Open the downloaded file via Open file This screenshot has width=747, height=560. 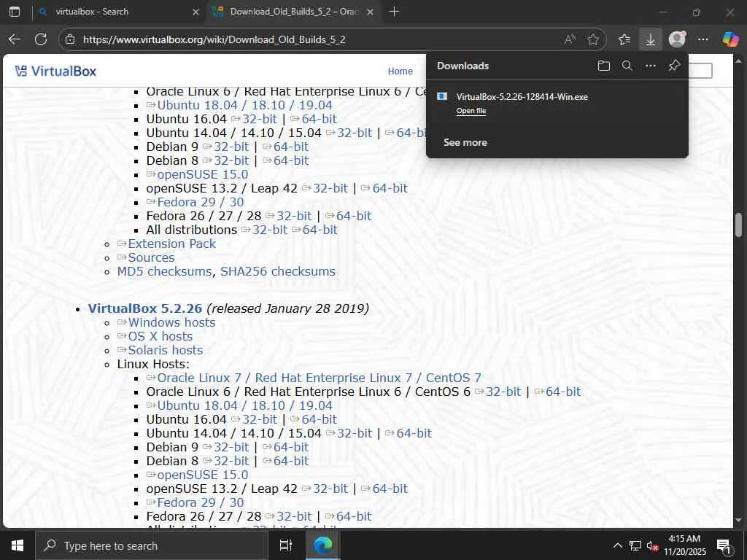click(x=471, y=111)
